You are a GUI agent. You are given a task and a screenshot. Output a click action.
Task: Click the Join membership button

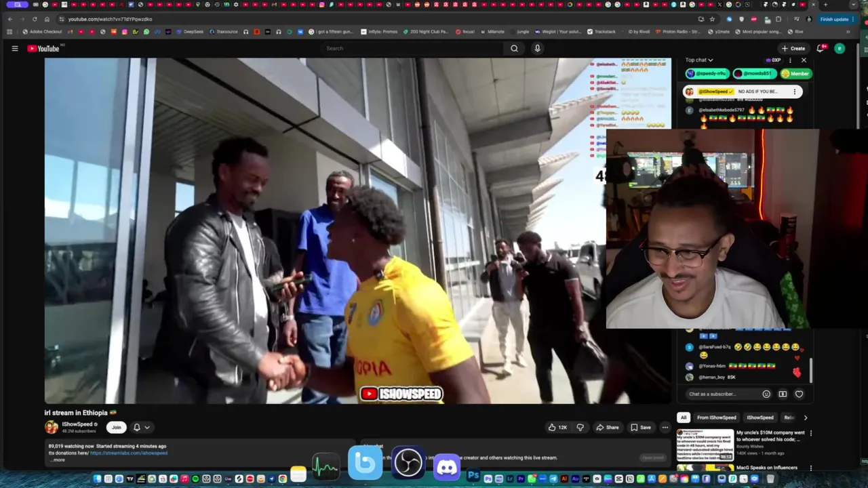point(117,427)
